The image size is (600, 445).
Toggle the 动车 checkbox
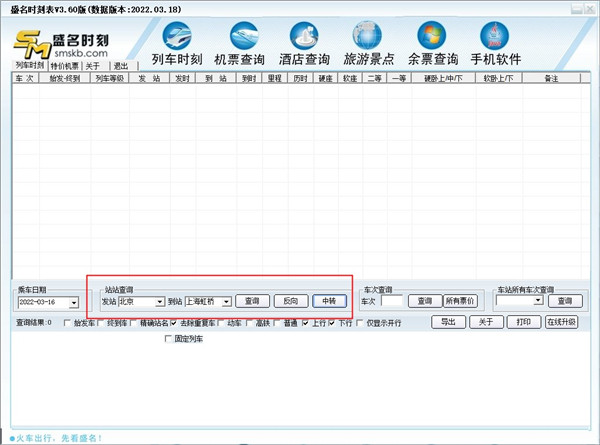[221, 323]
